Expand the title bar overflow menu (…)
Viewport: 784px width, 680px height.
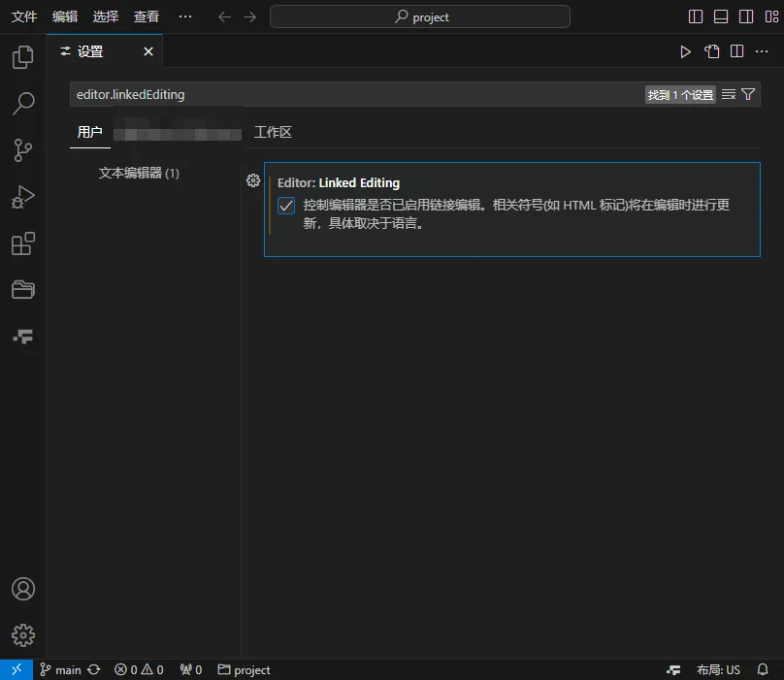tap(185, 16)
